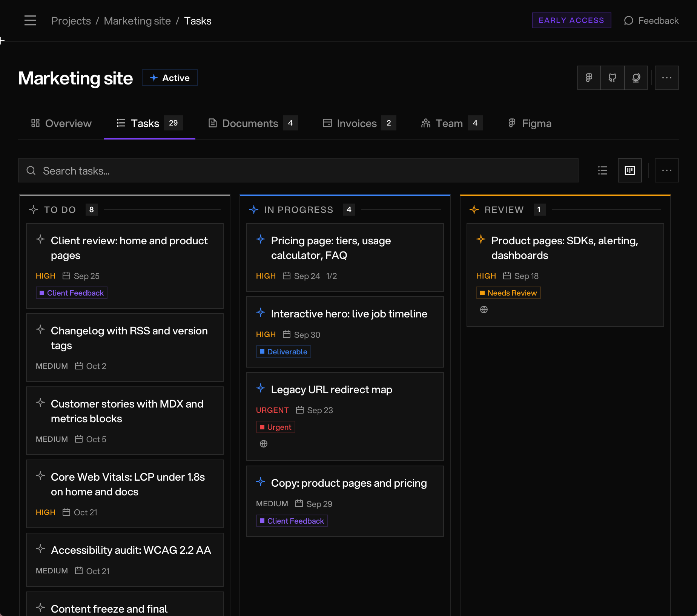Click the To Do column status icon
Viewport: 697px width, 616px height.
click(34, 210)
